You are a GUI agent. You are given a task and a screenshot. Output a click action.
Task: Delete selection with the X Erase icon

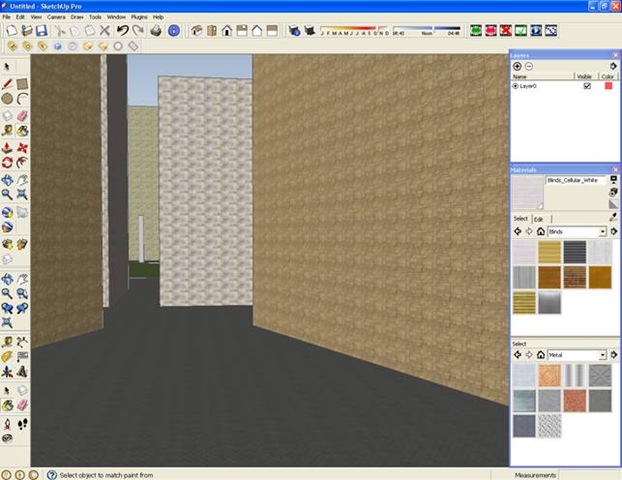pyautogui.click(x=105, y=31)
